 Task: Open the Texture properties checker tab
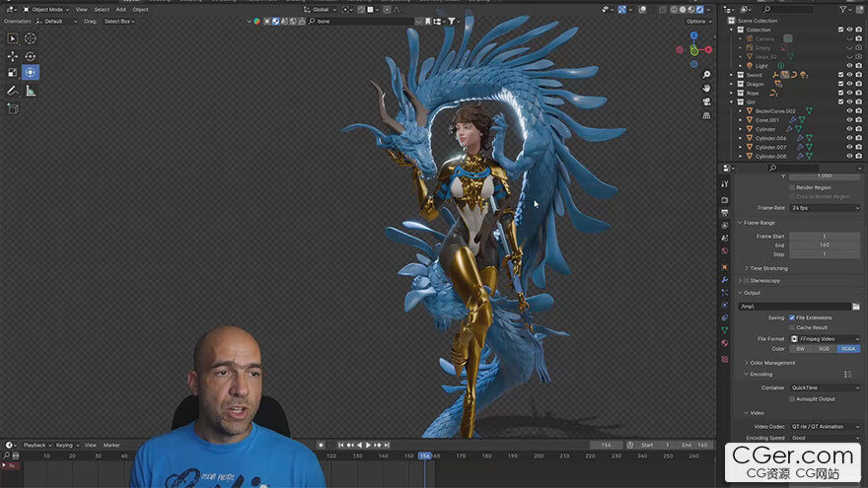[725, 359]
